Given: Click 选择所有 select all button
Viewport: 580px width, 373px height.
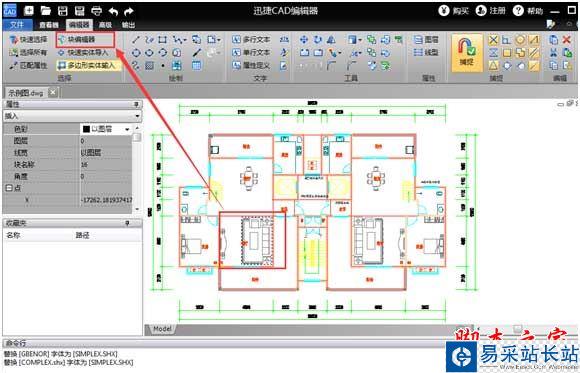Looking at the screenshot, I should (29, 53).
